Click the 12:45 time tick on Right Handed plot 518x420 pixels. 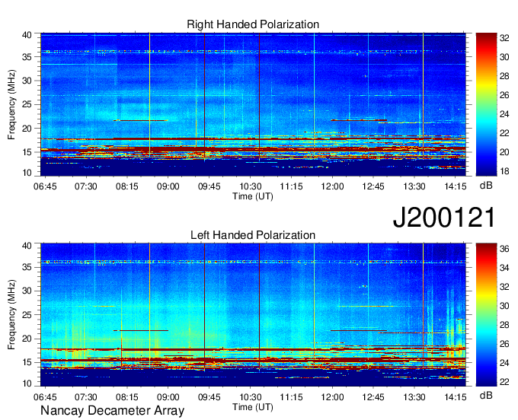[x=373, y=186]
